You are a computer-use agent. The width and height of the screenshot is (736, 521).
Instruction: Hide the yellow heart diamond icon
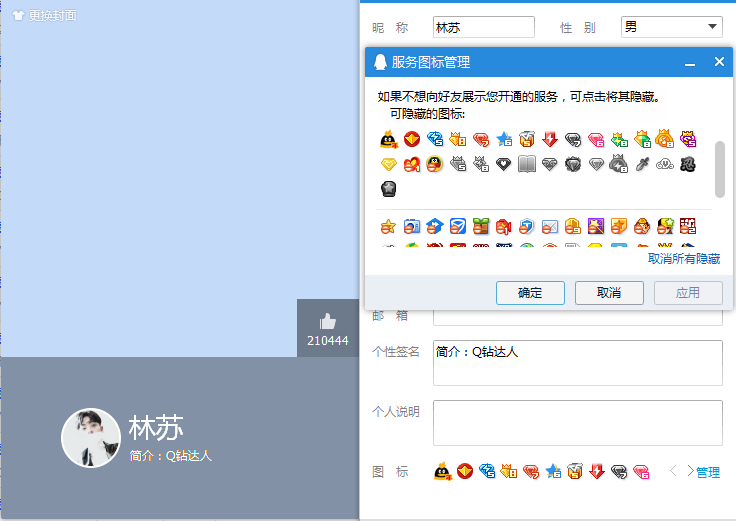point(389,164)
